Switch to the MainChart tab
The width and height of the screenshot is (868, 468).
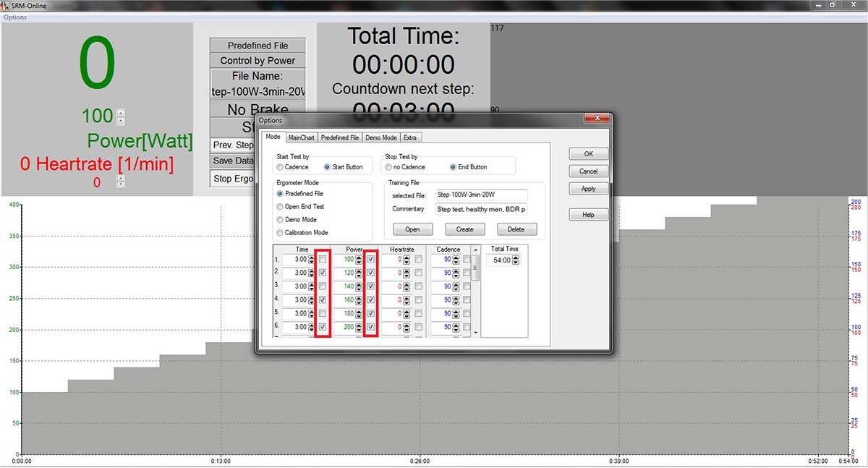click(301, 137)
